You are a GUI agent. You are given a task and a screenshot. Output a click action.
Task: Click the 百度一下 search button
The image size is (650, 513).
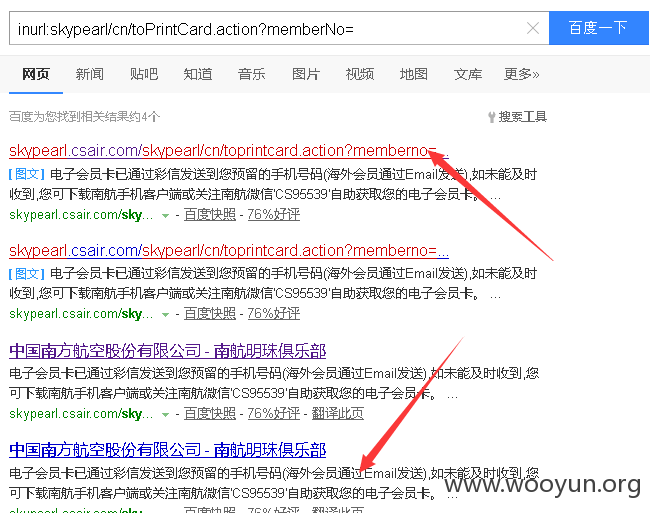599,28
